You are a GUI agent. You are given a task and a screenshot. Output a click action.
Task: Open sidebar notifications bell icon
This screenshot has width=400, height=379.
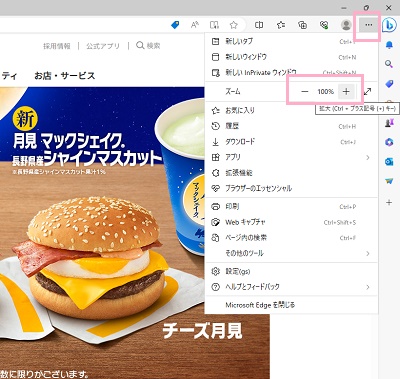(x=389, y=45)
